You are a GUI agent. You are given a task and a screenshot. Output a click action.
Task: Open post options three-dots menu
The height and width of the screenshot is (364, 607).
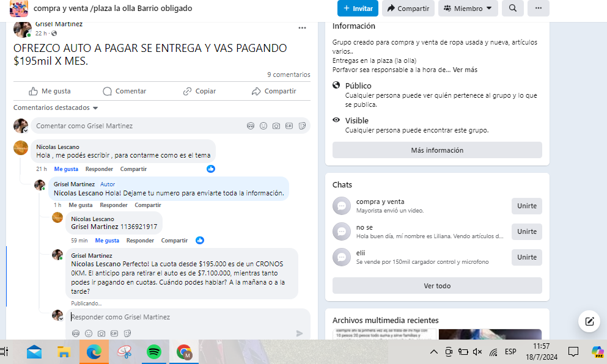(302, 28)
